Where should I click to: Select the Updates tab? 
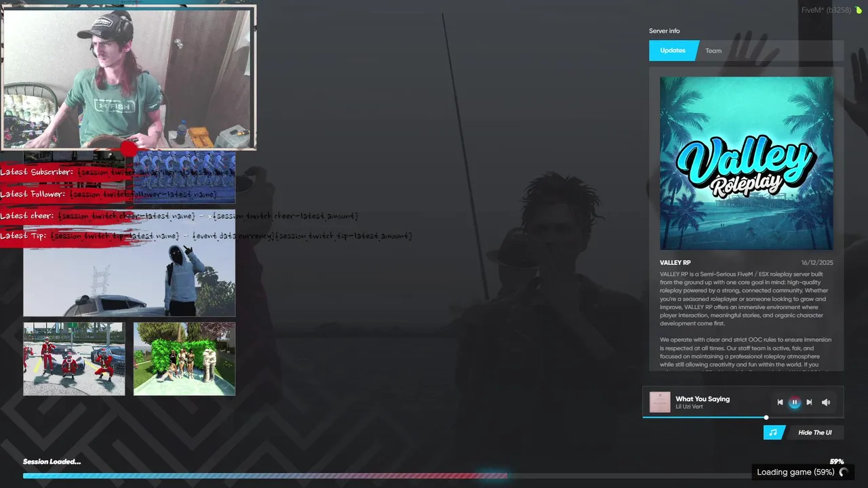pos(673,51)
